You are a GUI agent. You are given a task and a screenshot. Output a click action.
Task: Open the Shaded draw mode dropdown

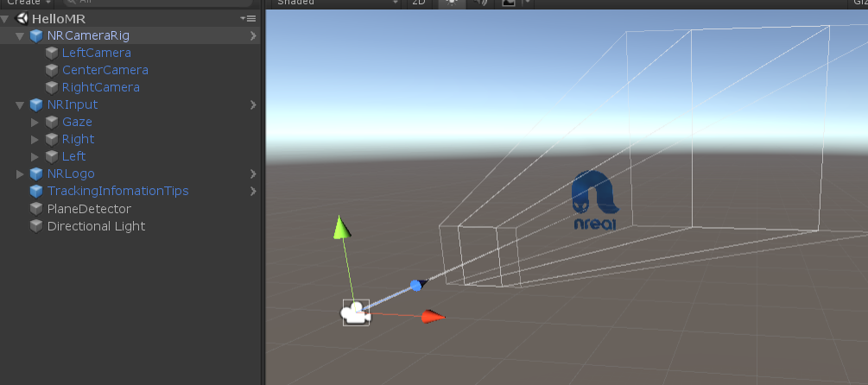[337, 3]
